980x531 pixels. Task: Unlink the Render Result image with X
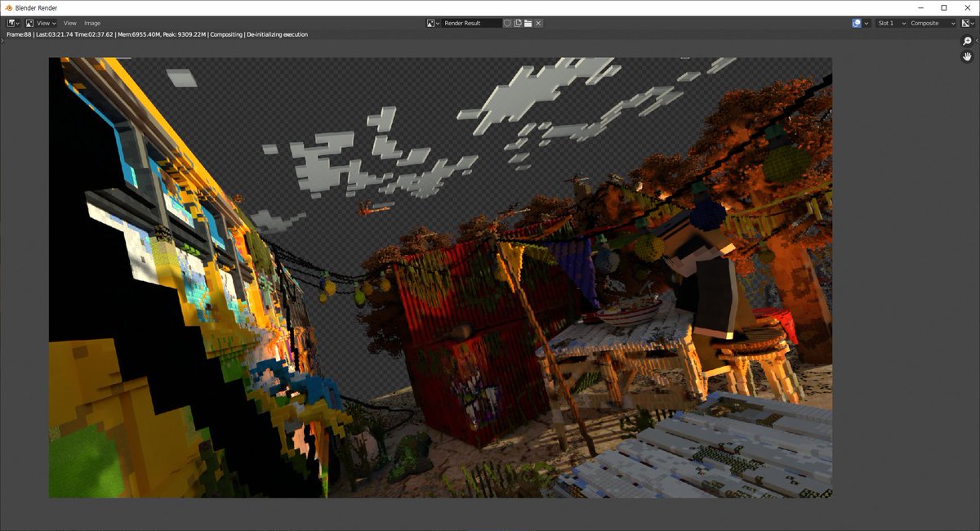click(x=538, y=23)
